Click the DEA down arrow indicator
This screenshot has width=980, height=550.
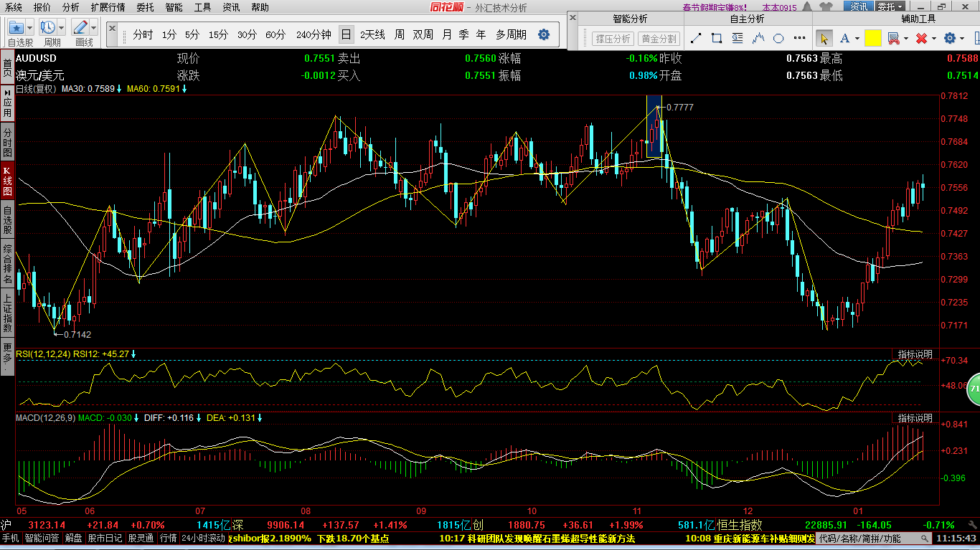click(x=260, y=417)
